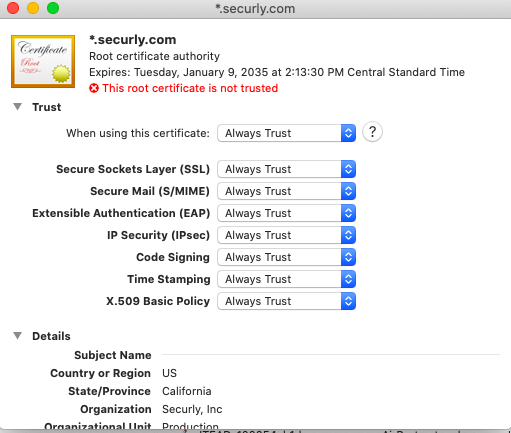The width and height of the screenshot is (511, 433).
Task: Collapse the Trust section disclosure triangle
Action: click(x=17, y=107)
